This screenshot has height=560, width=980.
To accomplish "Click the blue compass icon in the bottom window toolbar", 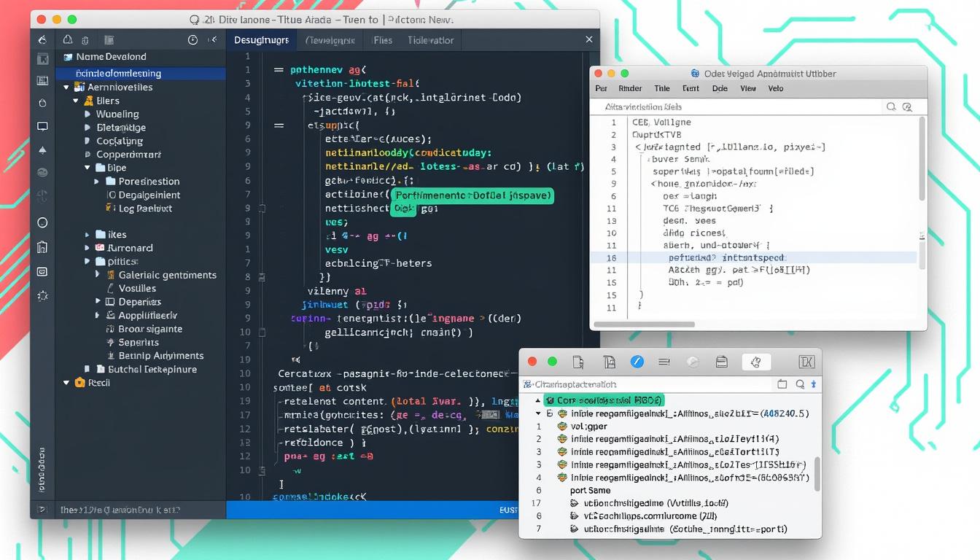I will 637,362.
